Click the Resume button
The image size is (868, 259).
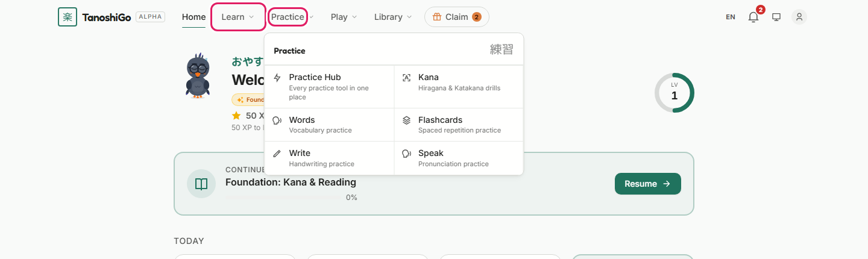(x=648, y=184)
